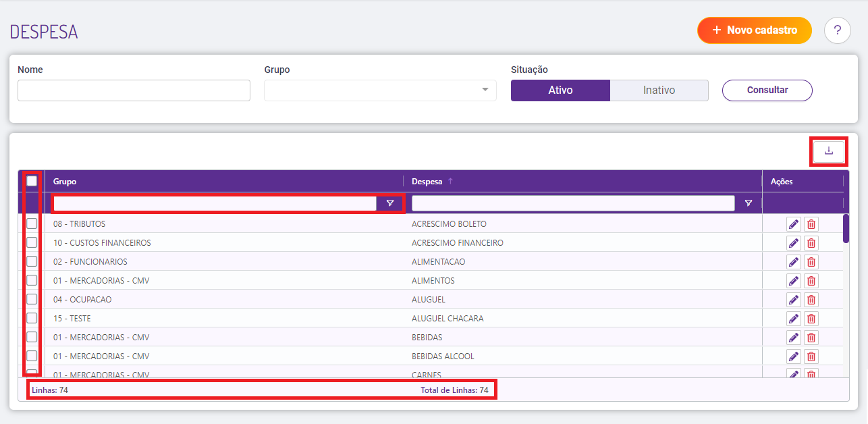Switch Situação to Inativo
Viewport: 868px width, 424px height.
click(x=659, y=90)
